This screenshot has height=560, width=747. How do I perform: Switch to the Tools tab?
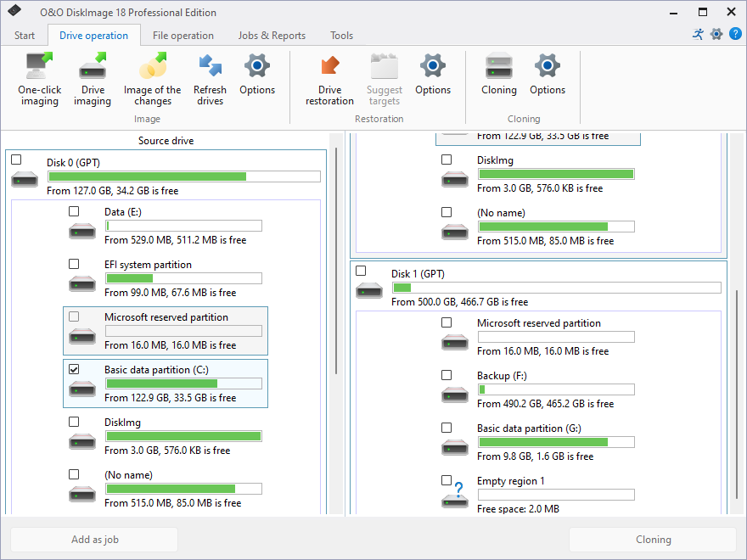341,36
